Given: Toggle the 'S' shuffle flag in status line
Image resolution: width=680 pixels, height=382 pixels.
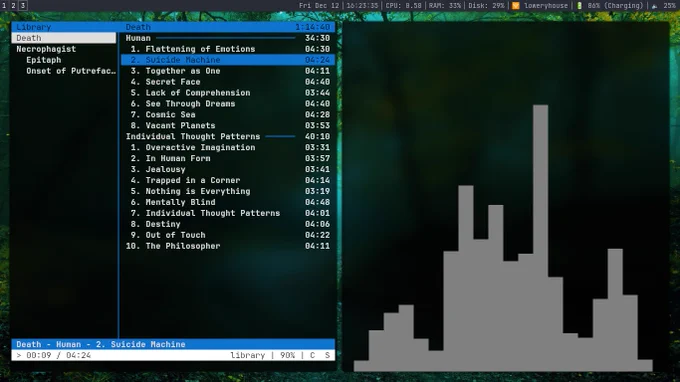Looking at the screenshot, I should pyautogui.click(x=327, y=355).
